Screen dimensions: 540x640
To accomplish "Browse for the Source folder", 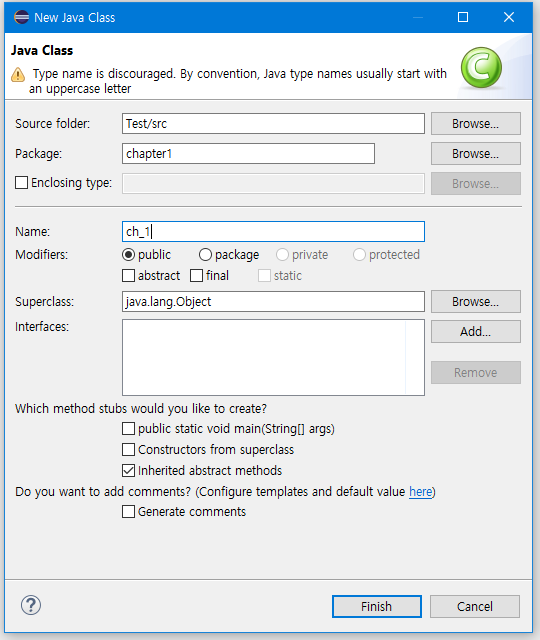I will [x=476, y=124].
